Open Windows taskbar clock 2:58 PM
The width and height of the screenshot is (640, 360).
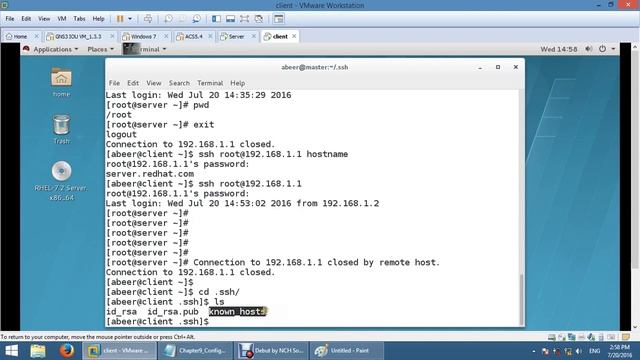[619, 351]
